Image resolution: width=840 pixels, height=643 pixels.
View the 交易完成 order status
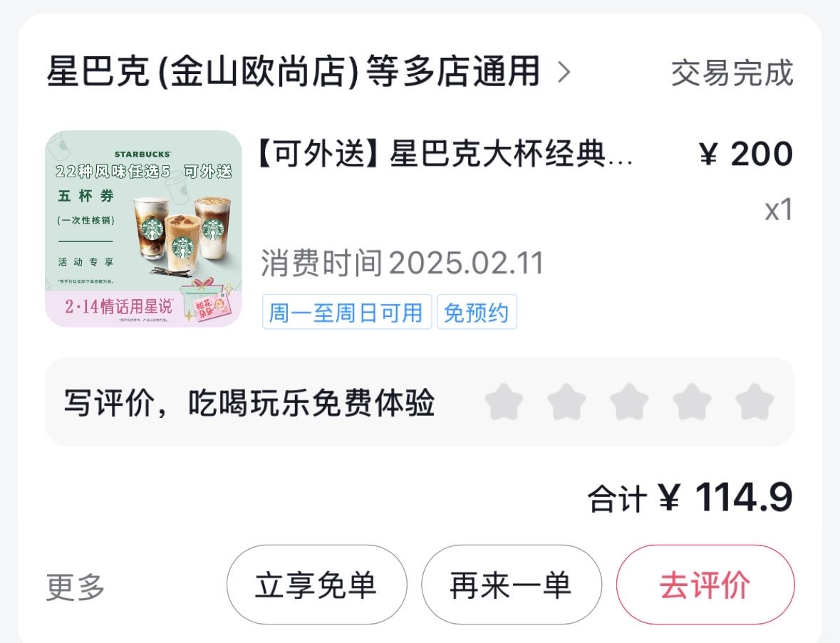pos(732,73)
